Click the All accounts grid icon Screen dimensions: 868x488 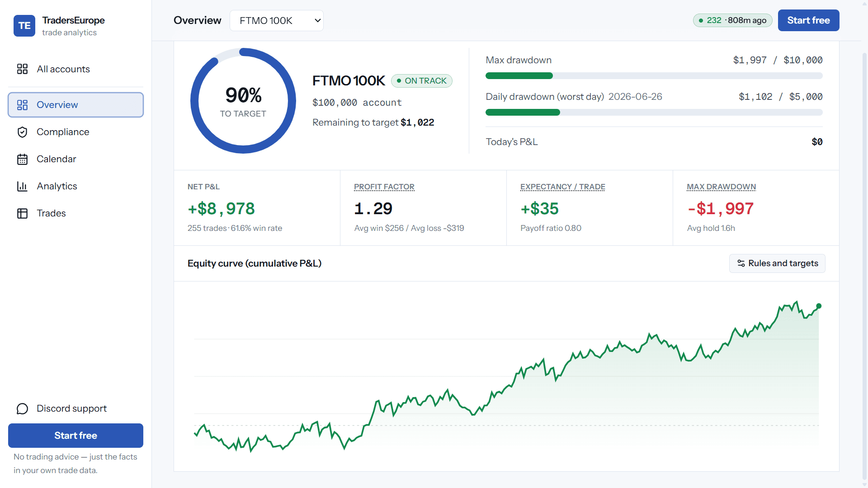tap(22, 69)
